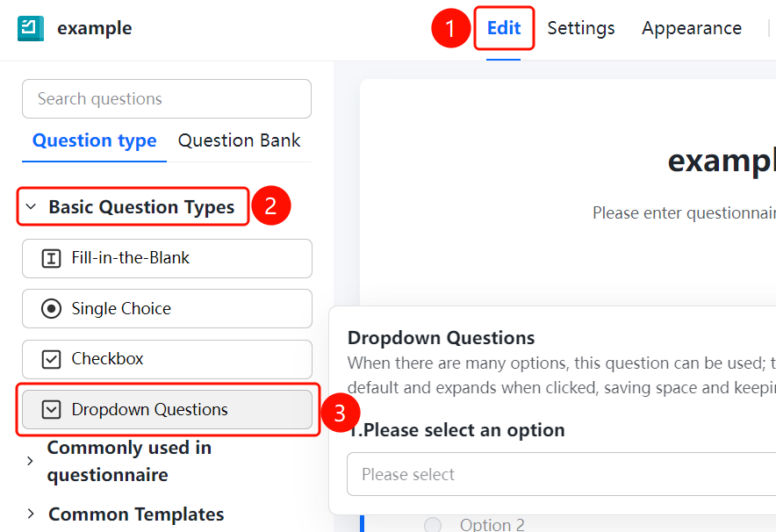Screen dimensions: 776x532
Task: Click the Dropdown Questions chevron-box icon
Action: 51,410
